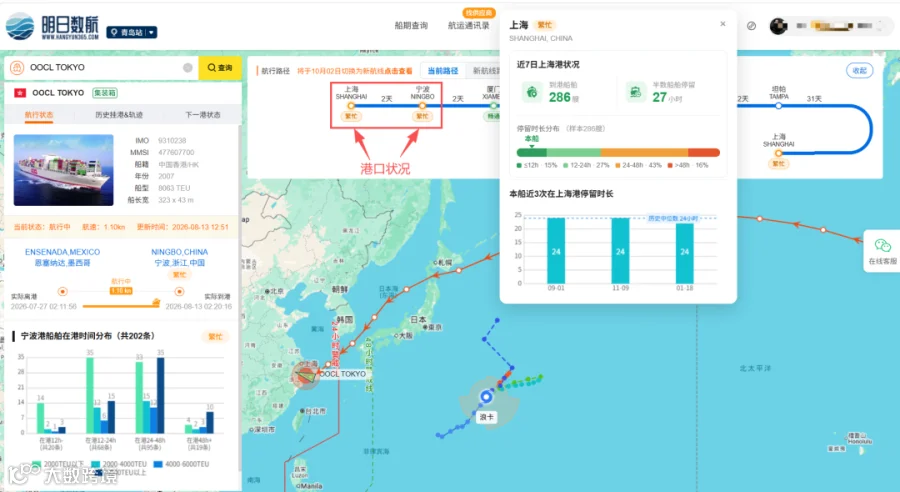Toggle the 2000TEU以下 chart legend
The image size is (900, 492).
[x=59, y=464]
